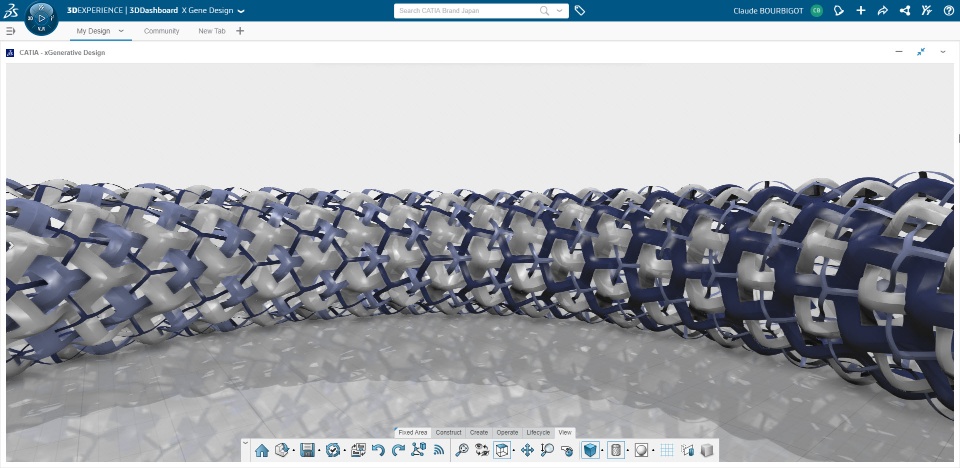Switch to the My Design tab
This screenshot has width=960, height=468.
(93, 31)
